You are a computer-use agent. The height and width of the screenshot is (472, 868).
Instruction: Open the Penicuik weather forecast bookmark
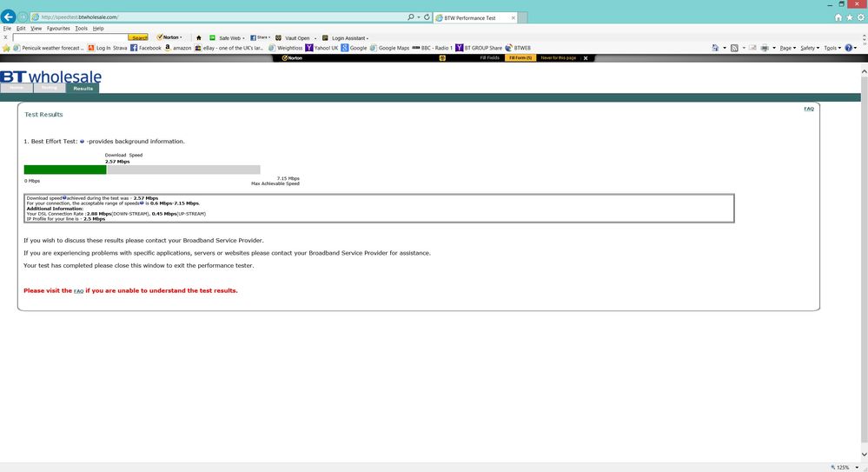[49, 48]
